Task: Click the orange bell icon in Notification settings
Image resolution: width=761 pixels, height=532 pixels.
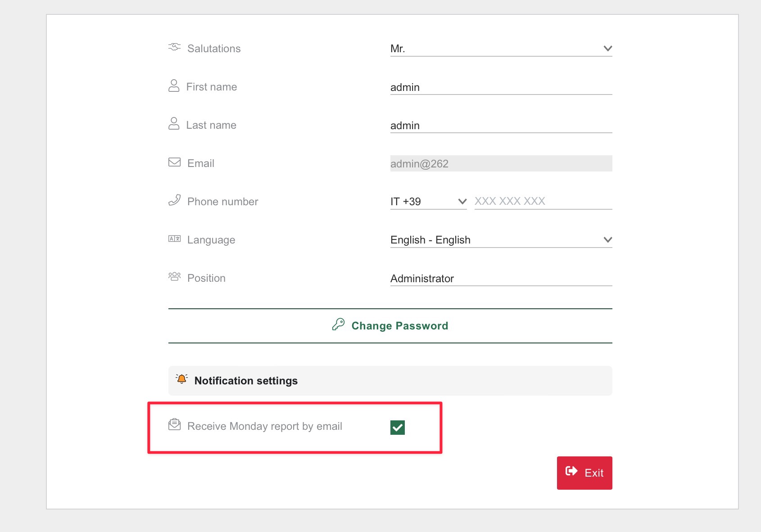Action: tap(181, 379)
